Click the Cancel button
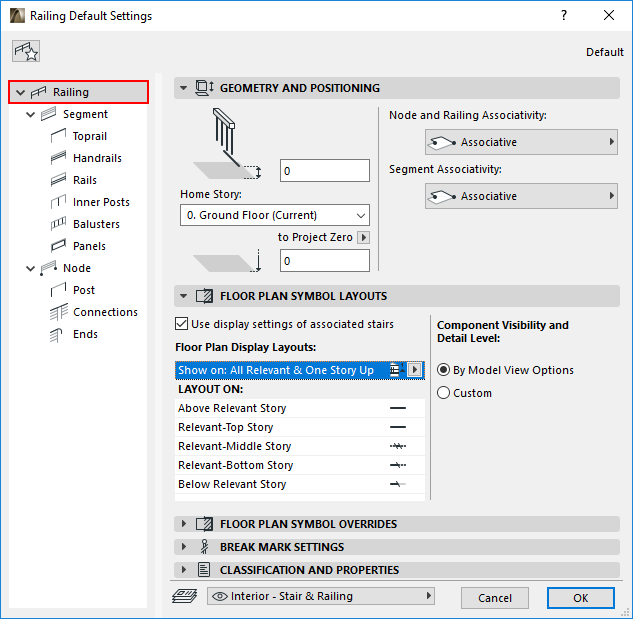 click(494, 598)
